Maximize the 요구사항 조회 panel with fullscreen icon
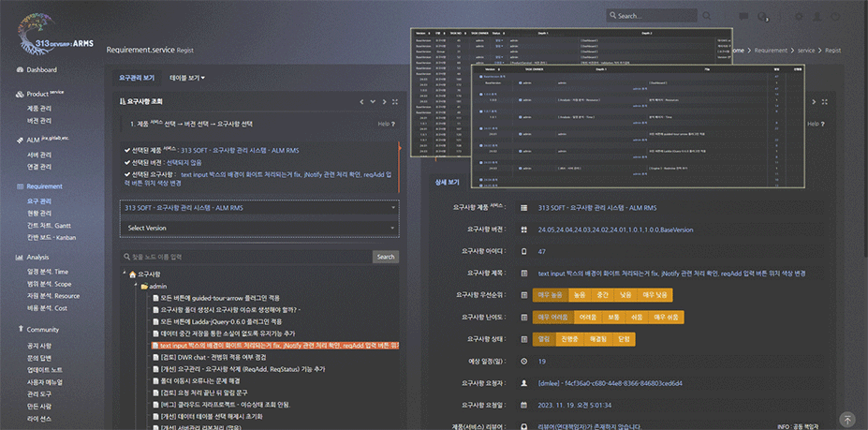868x430 pixels. 395,101
